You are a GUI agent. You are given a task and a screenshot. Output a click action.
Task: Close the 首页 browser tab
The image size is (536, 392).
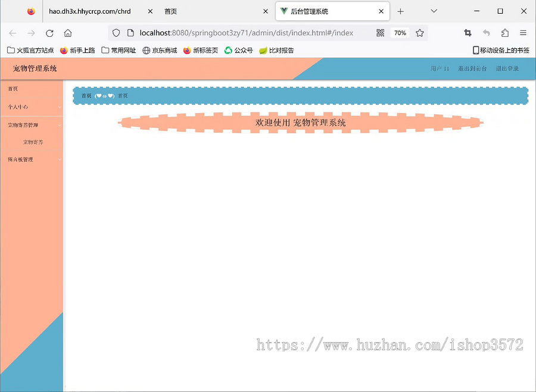[x=266, y=11]
